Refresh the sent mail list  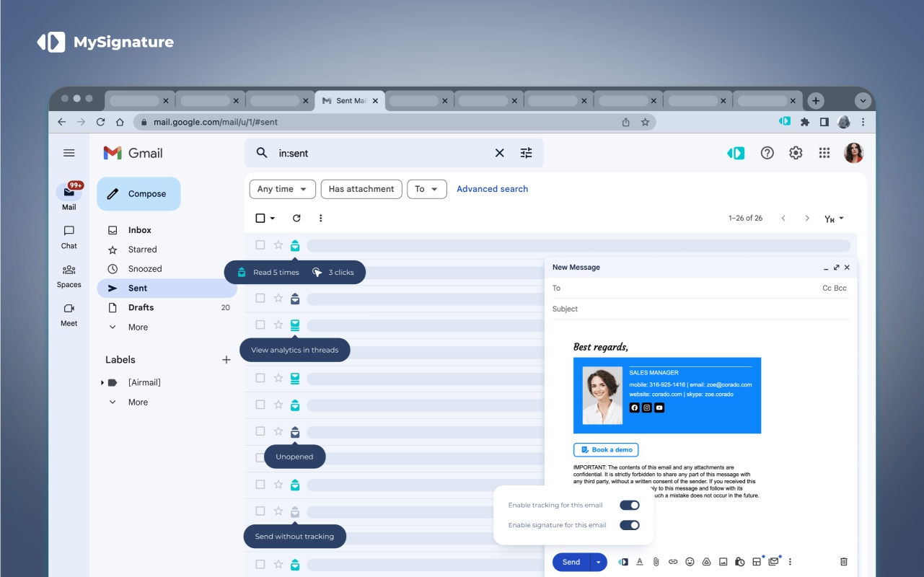296,218
